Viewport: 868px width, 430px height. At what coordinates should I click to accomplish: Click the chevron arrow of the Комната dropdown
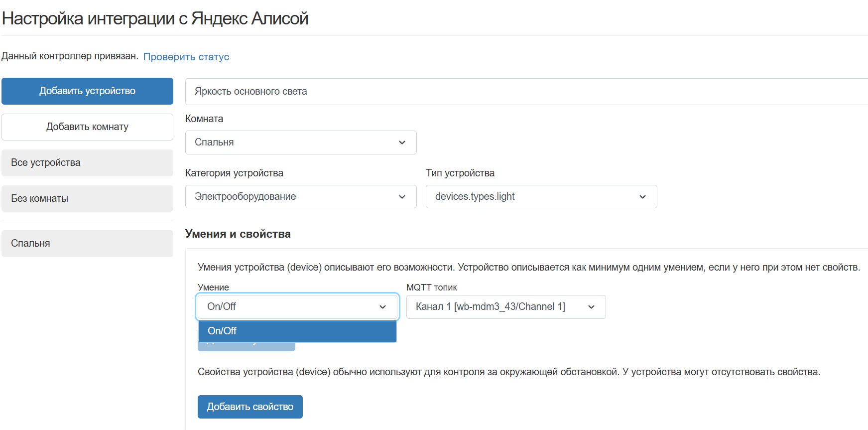(402, 143)
